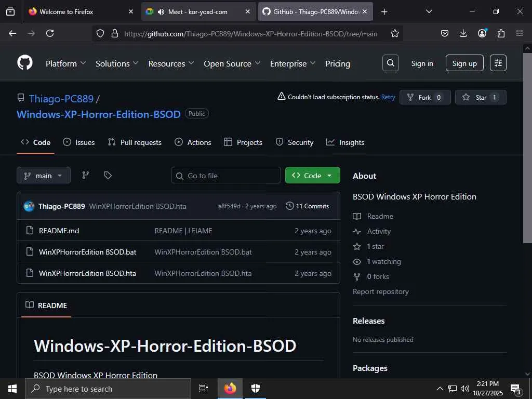Fork the repository button

(425, 97)
